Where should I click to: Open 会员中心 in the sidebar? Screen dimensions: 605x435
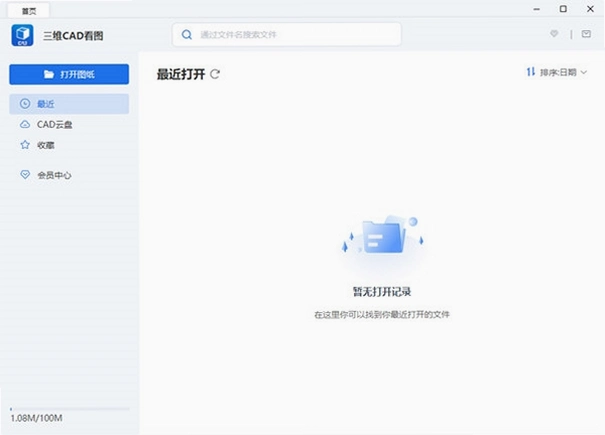click(x=69, y=175)
